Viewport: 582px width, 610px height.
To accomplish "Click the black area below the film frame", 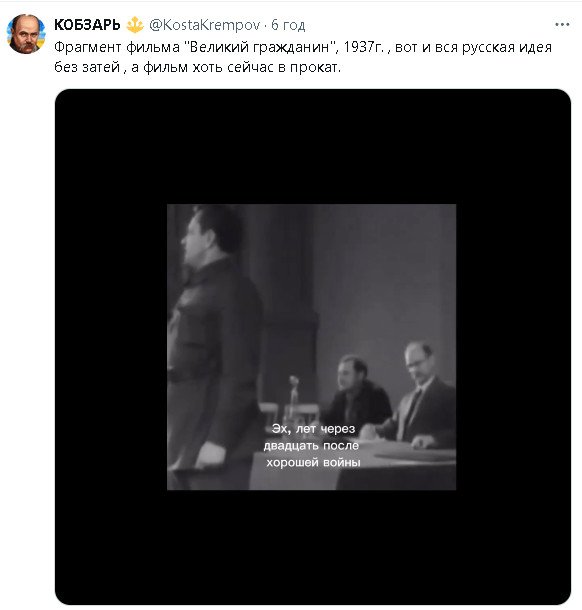I will (312, 547).
